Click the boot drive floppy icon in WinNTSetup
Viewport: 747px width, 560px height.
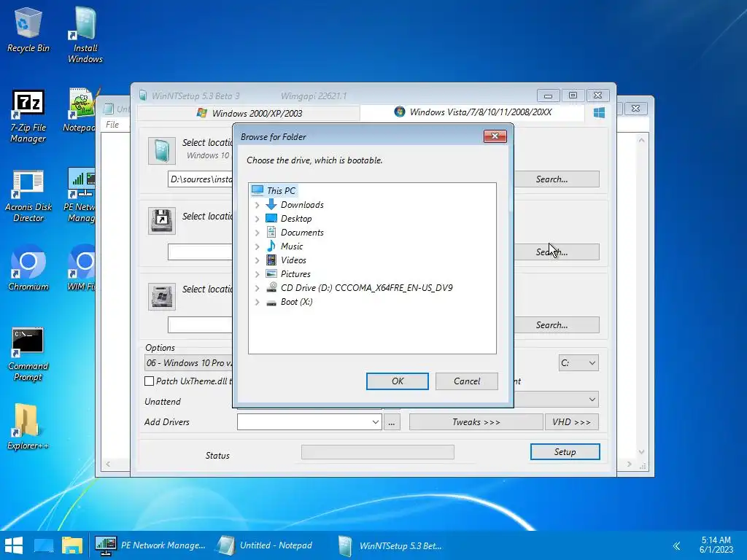click(x=161, y=220)
